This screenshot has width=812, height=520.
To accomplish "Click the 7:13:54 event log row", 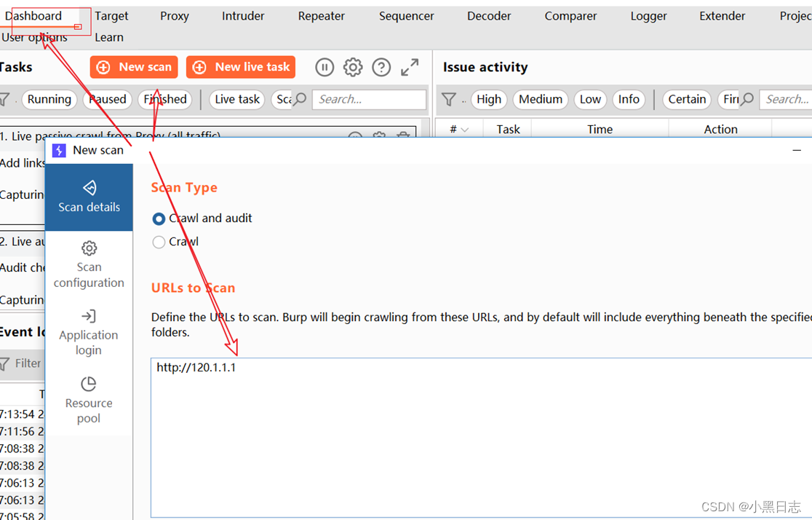I will [x=23, y=414].
